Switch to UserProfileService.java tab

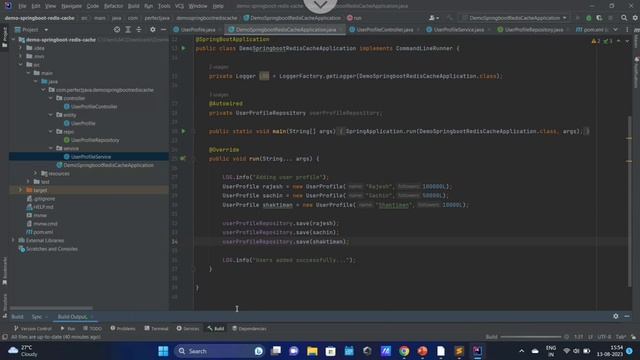(458, 30)
